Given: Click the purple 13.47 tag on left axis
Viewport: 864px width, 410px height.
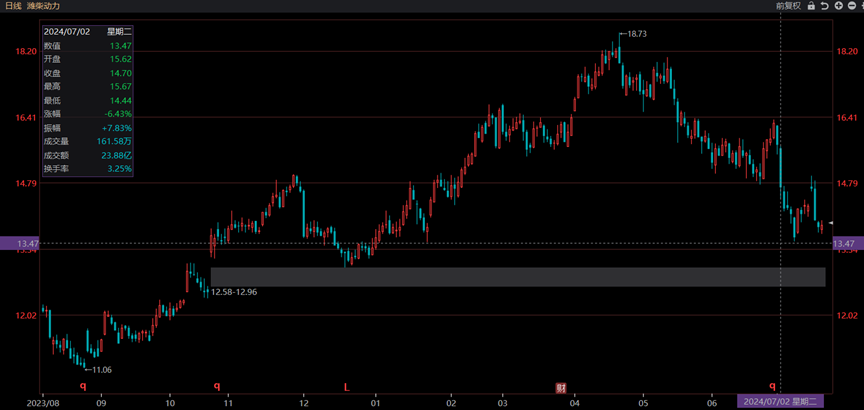Looking at the screenshot, I should [20, 243].
